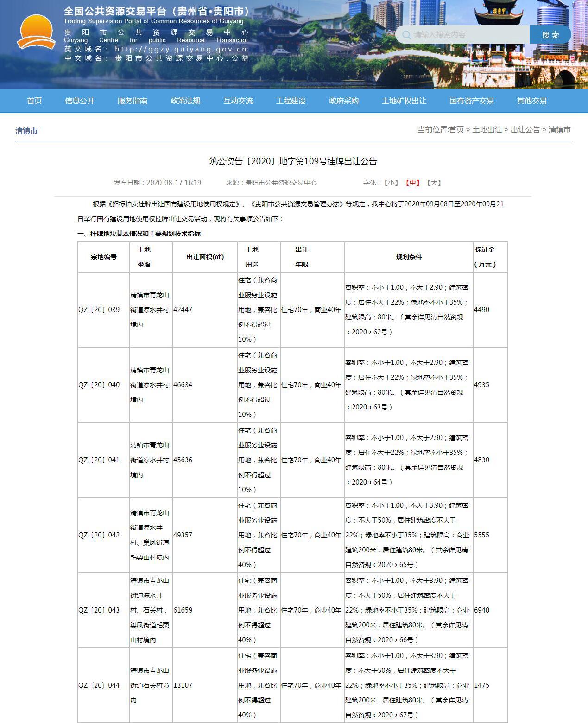Open the 工程建设 menu item
This screenshot has height=728, width=588.
click(x=291, y=101)
